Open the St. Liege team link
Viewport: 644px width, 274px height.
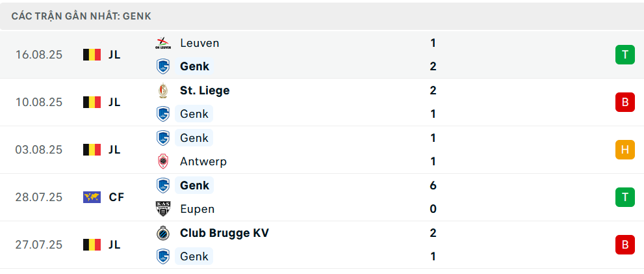(205, 90)
